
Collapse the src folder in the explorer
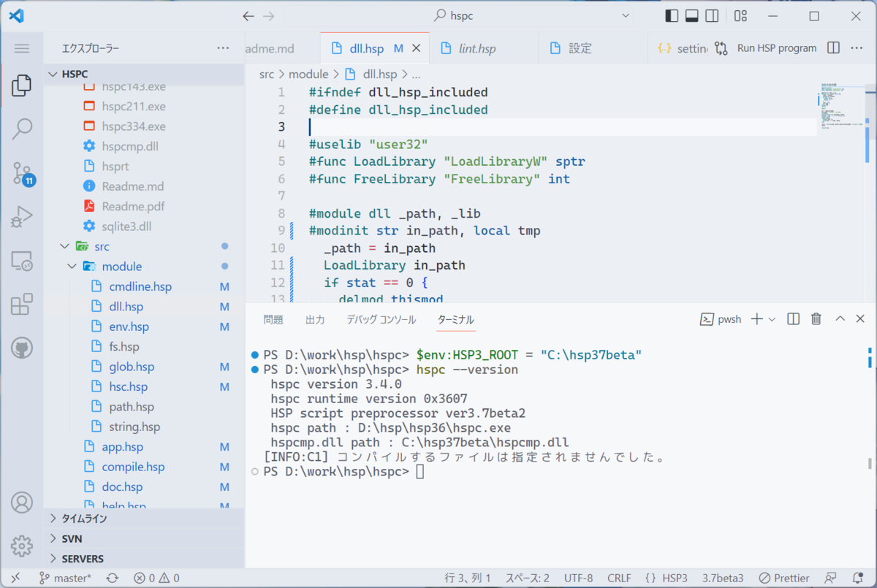(x=64, y=246)
